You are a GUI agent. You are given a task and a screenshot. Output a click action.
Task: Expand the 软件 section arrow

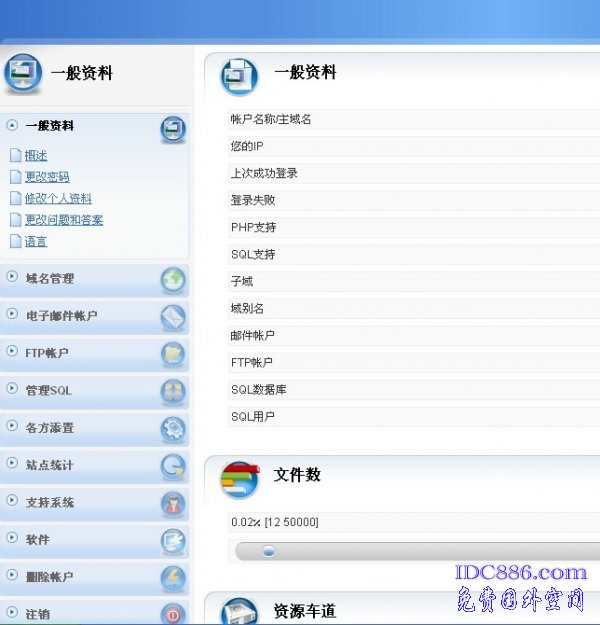12,538
